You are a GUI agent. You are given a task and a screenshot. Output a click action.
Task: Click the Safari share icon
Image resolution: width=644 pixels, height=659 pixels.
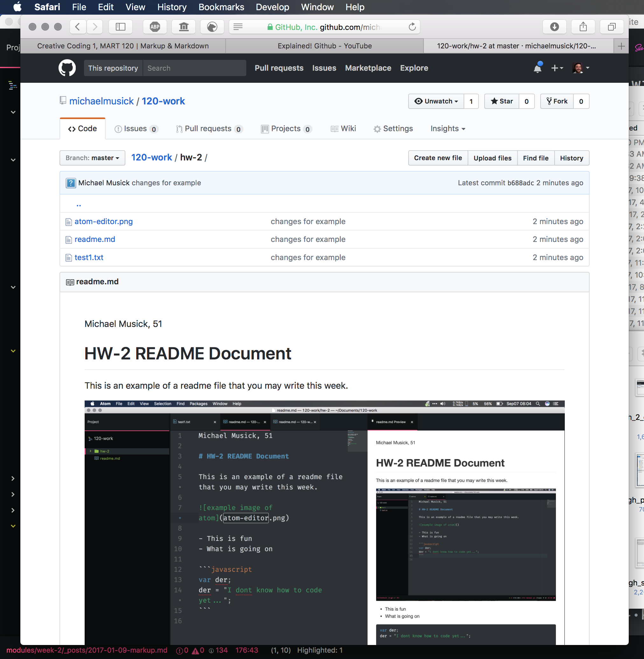tap(583, 27)
